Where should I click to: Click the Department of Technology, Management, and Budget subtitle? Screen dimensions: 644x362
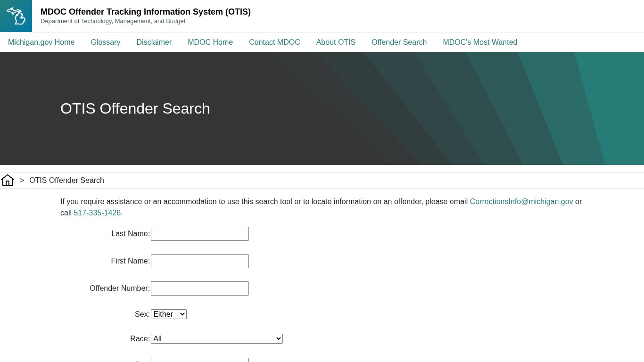point(113,21)
